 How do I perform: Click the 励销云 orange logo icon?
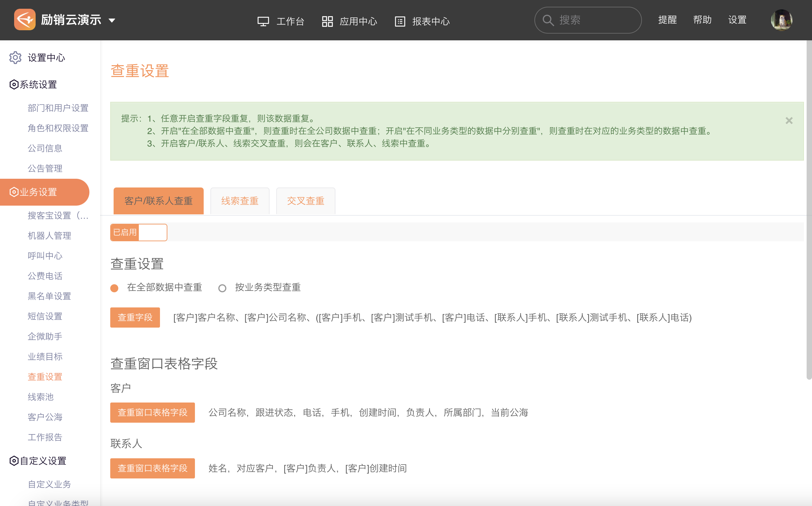[x=25, y=20]
